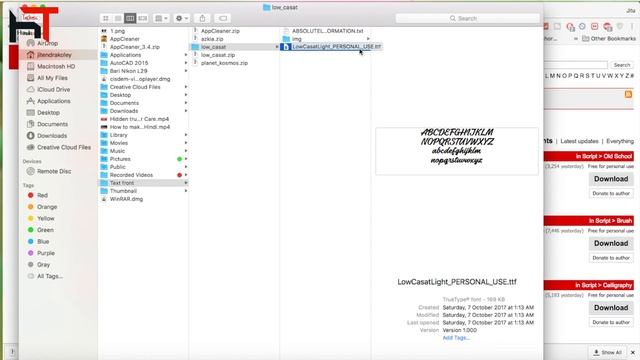Viewport: 640px width, 360px height.
Task: Open All Tags in sidebar
Action: (50, 276)
